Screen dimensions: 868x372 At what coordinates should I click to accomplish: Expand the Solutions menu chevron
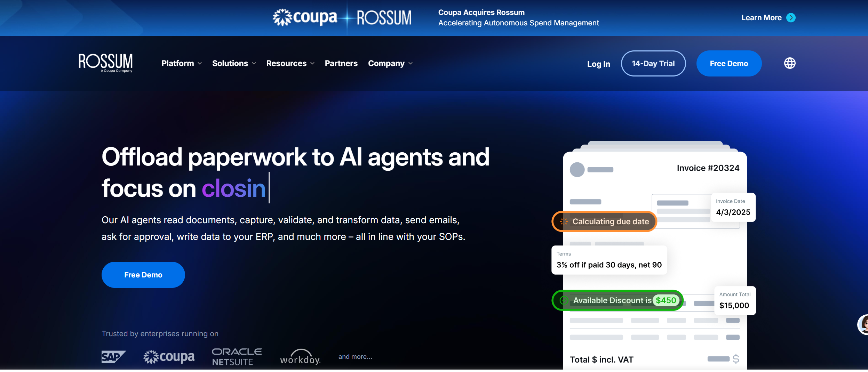[x=254, y=63]
